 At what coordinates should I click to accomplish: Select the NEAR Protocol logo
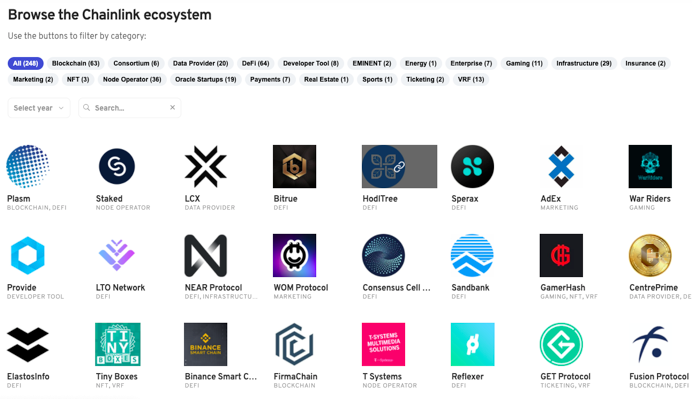(206, 256)
